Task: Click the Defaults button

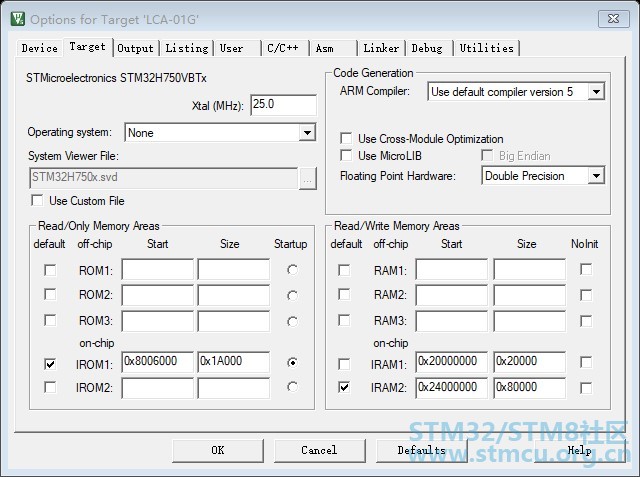Action: tap(422, 450)
